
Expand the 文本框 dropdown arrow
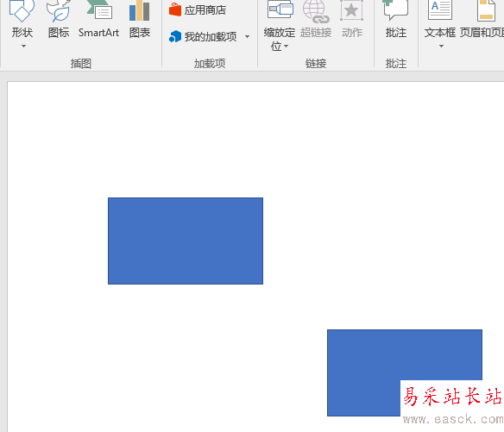441,47
